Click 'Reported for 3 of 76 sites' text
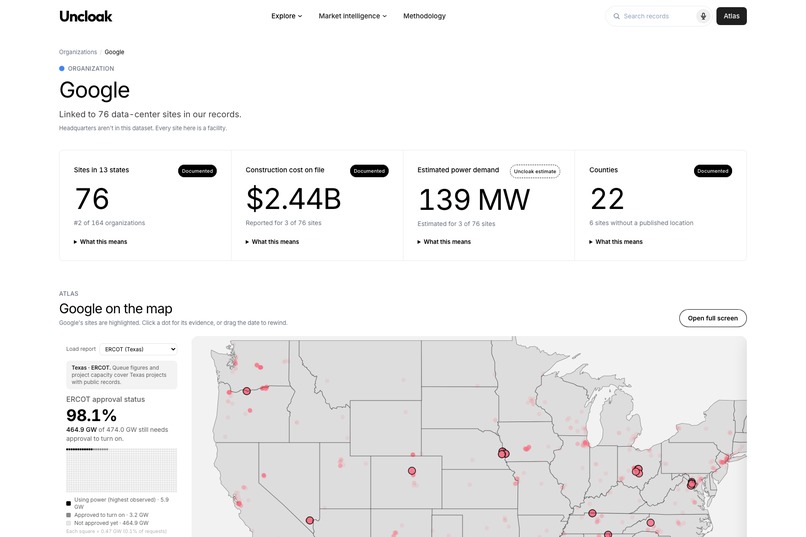The height and width of the screenshot is (537, 806). pos(283,223)
